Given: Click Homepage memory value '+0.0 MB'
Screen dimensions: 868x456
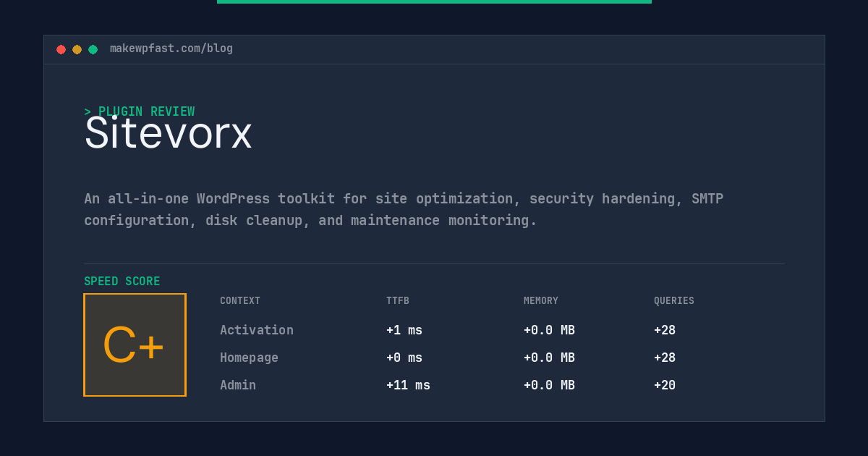Looking at the screenshot, I should tap(549, 358).
